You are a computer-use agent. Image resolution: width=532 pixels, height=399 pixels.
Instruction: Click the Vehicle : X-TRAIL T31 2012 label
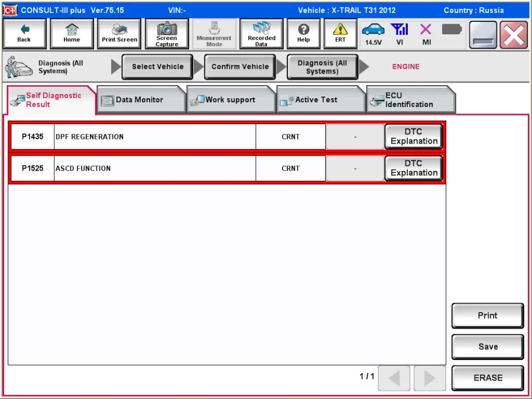tap(346, 10)
